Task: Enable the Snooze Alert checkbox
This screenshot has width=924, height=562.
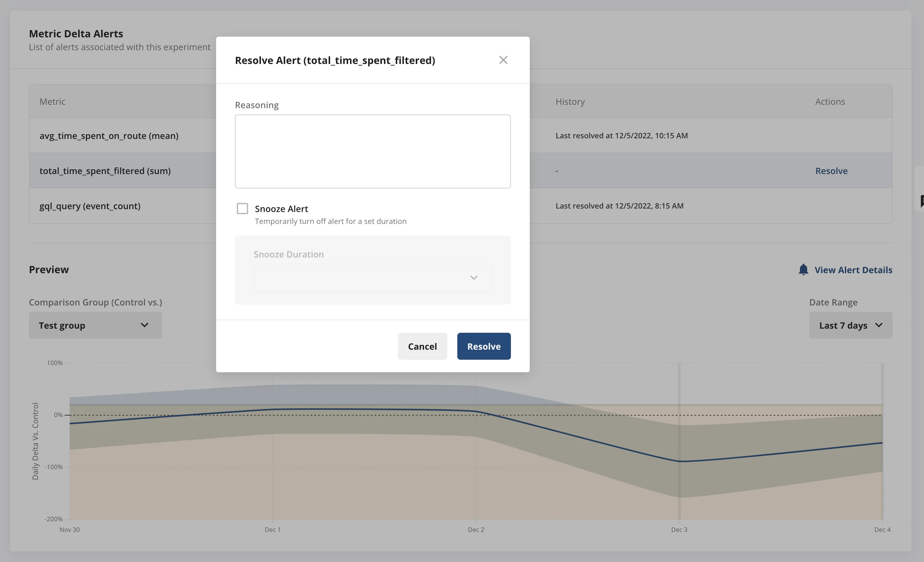Action: coord(242,208)
